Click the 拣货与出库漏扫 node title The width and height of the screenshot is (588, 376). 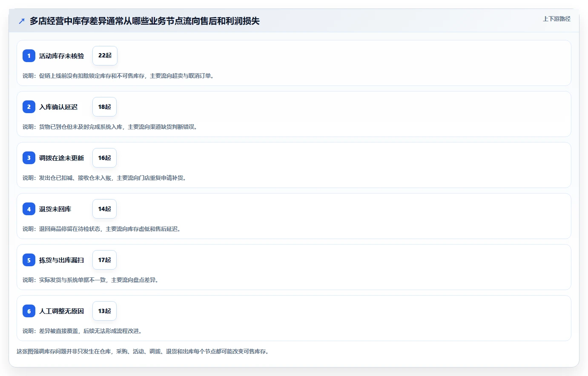[61, 260]
